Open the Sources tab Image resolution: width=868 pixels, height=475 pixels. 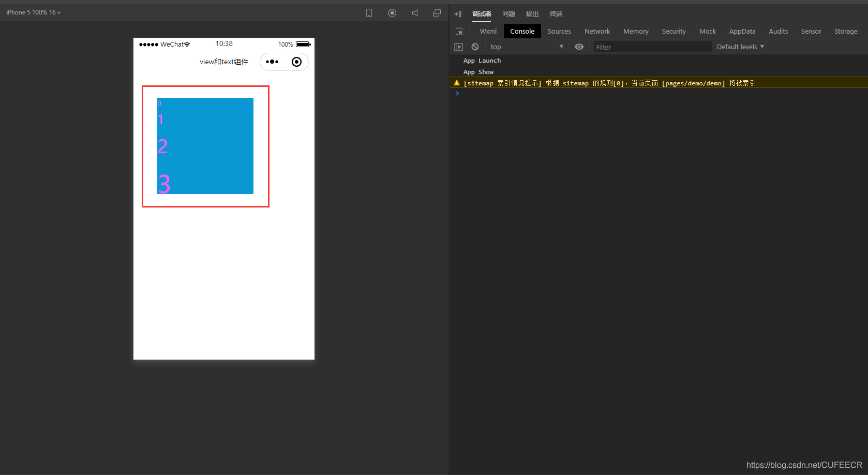click(559, 32)
